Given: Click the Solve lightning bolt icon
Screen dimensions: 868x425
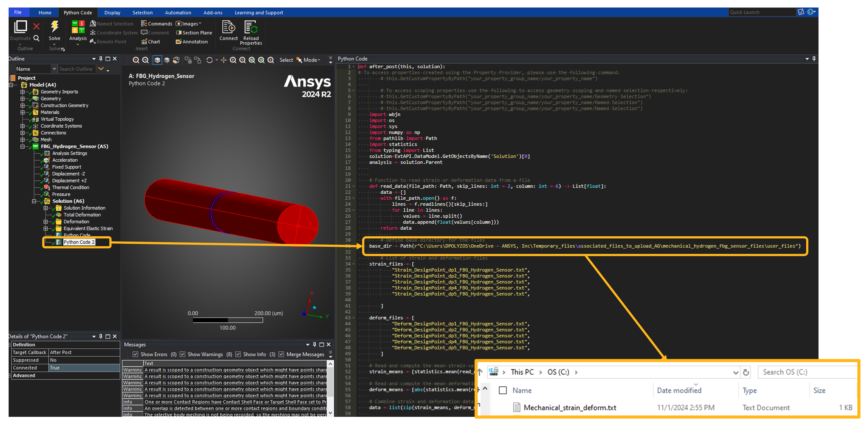Looking at the screenshot, I should (x=54, y=27).
